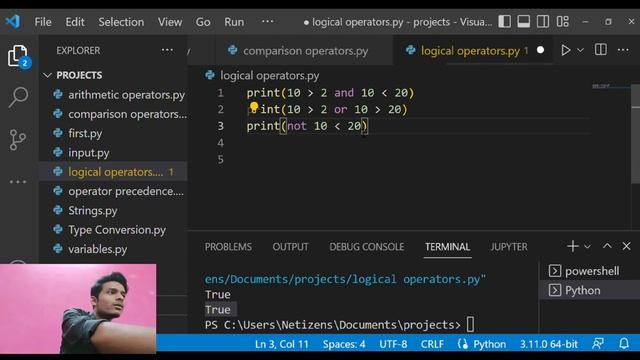Open the View menu
This screenshot has width=640, height=360.
pos(170,22)
